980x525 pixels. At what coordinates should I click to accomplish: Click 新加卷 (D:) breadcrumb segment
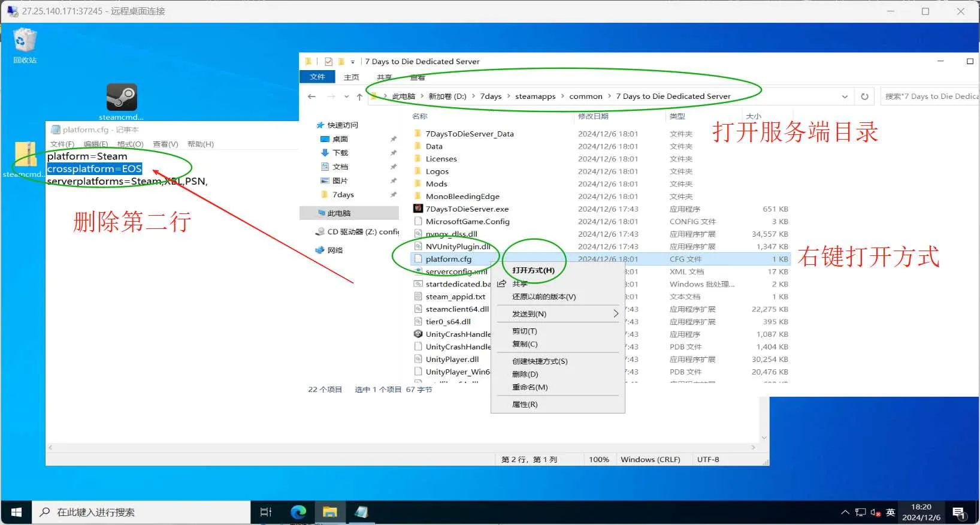click(x=447, y=96)
